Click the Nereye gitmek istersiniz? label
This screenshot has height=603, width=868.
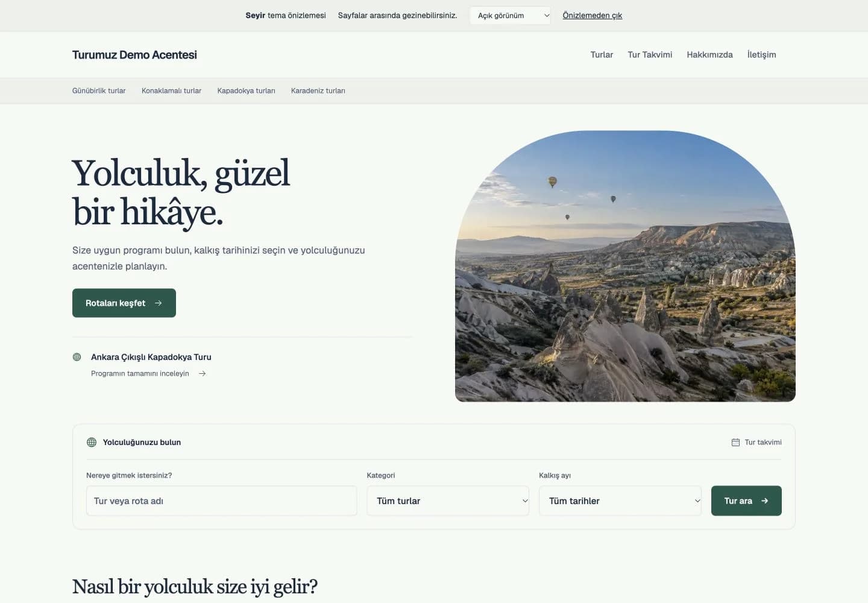click(x=129, y=475)
